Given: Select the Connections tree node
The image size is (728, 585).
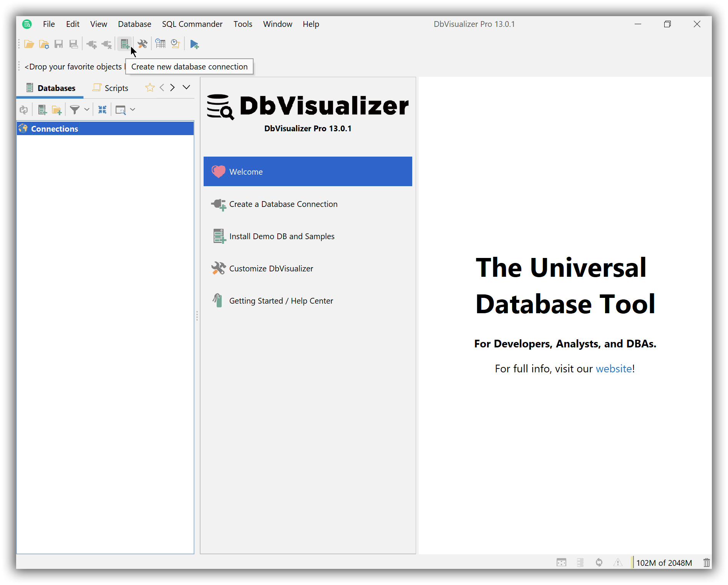Looking at the screenshot, I should 55,129.
